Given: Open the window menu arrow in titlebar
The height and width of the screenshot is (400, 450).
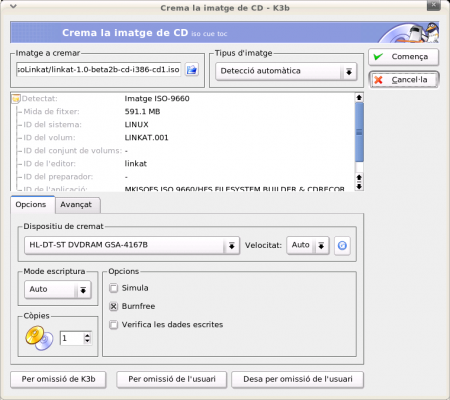Looking at the screenshot, I should [13, 6].
